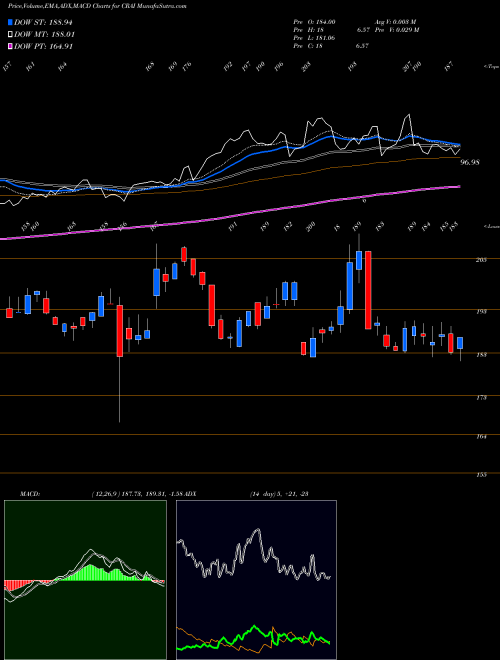Viewport: 500px width, 660px height.
Task: Click the '<Tops' label at right edge
Action: (492, 67)
